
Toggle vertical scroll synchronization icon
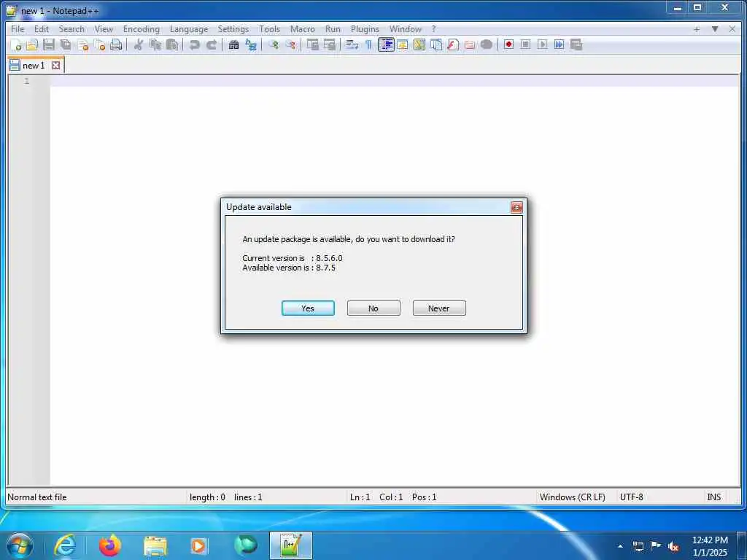pyautogui.click(x=312, y=44)
